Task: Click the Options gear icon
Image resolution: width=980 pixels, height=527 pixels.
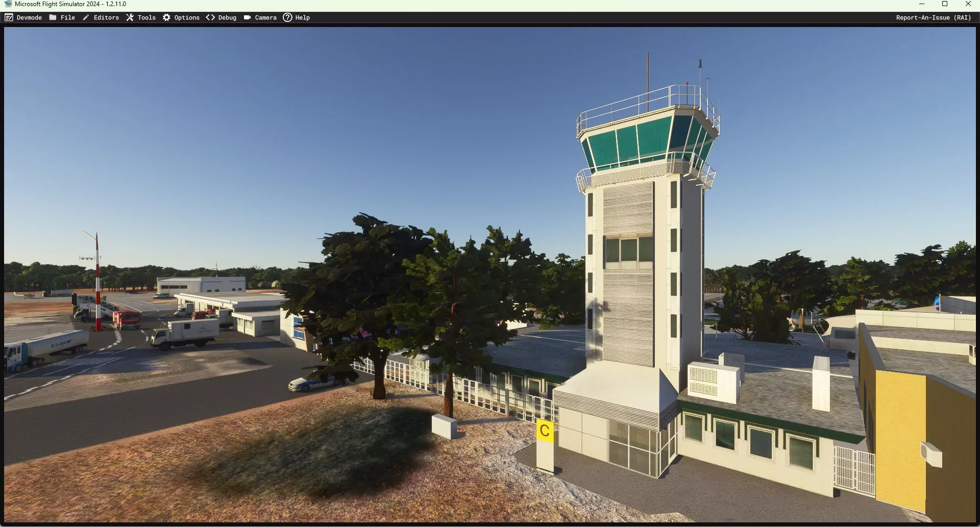Action: pyautogui.click(x=166, y=17)
